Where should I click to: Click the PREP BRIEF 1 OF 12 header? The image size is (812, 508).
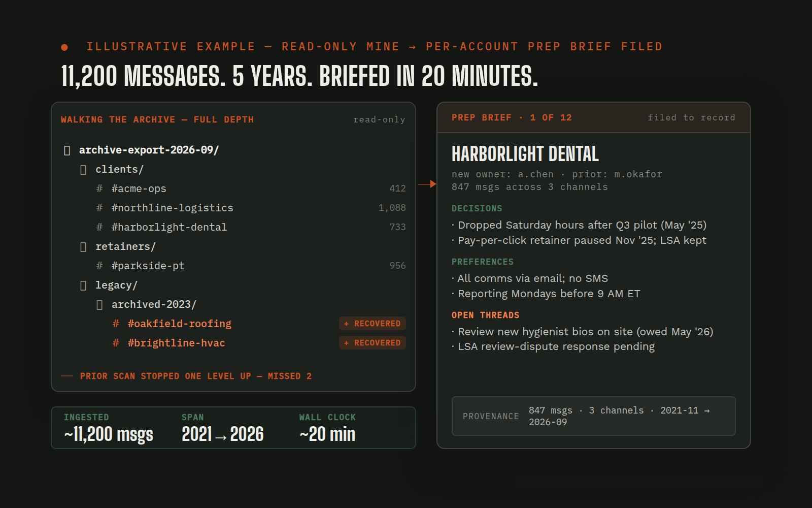[x=512, y=118]
